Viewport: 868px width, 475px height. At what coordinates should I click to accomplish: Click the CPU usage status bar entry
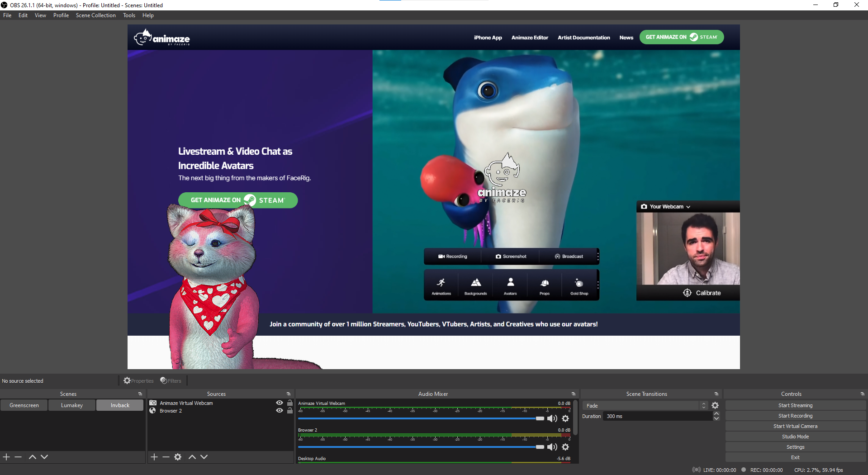point(818,470)
